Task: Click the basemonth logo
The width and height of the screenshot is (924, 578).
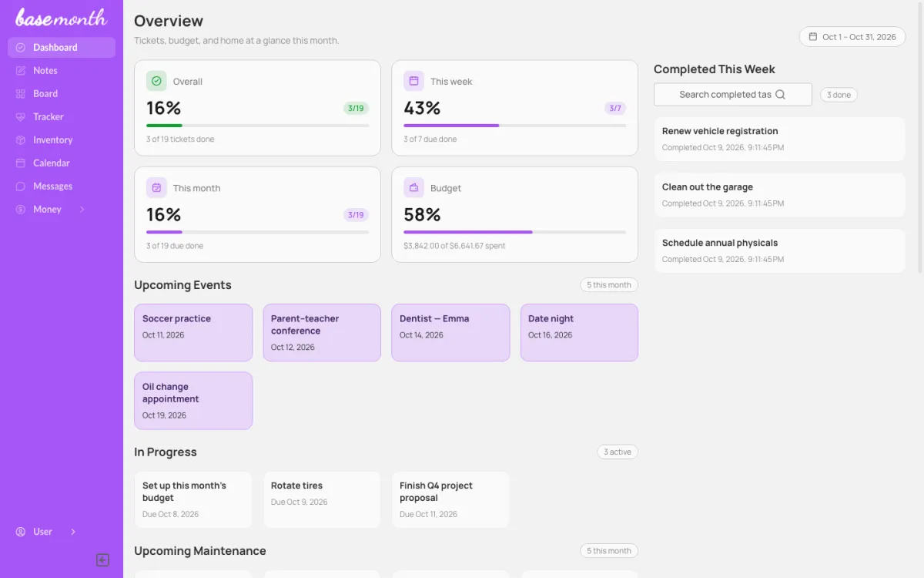Action: [x=62, y=17]
